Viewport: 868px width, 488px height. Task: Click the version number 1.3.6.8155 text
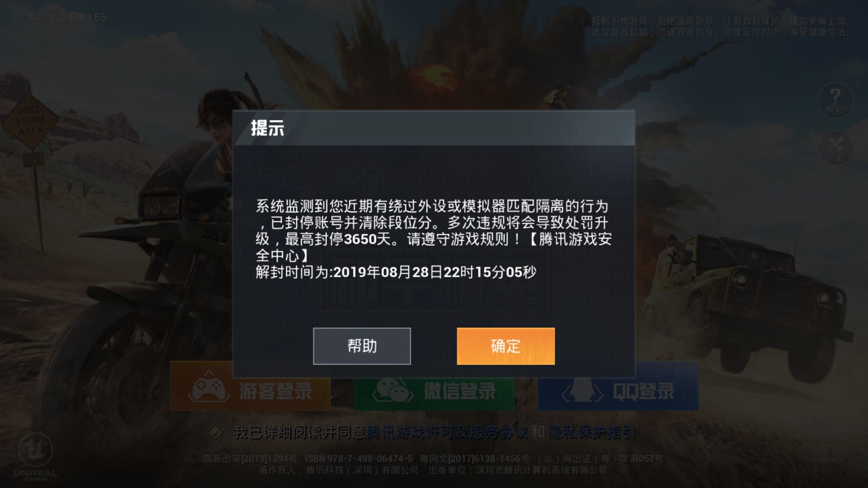tap(61, 18)
